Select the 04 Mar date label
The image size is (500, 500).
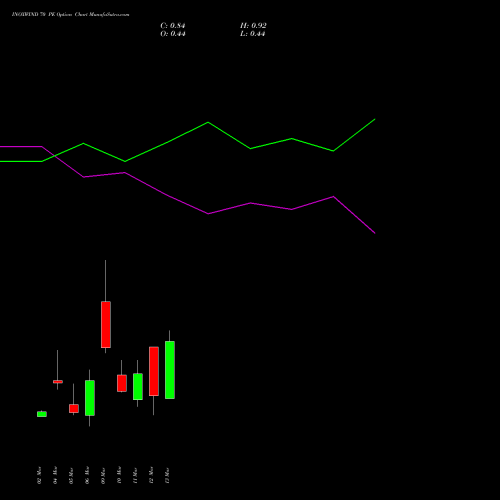[55, 475]
